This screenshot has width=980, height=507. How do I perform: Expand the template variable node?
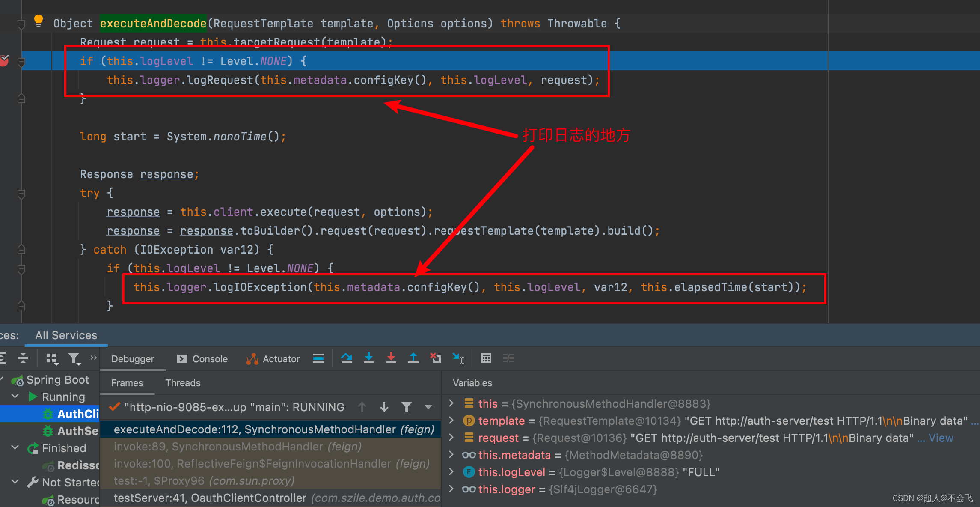(x=451, y=420)
